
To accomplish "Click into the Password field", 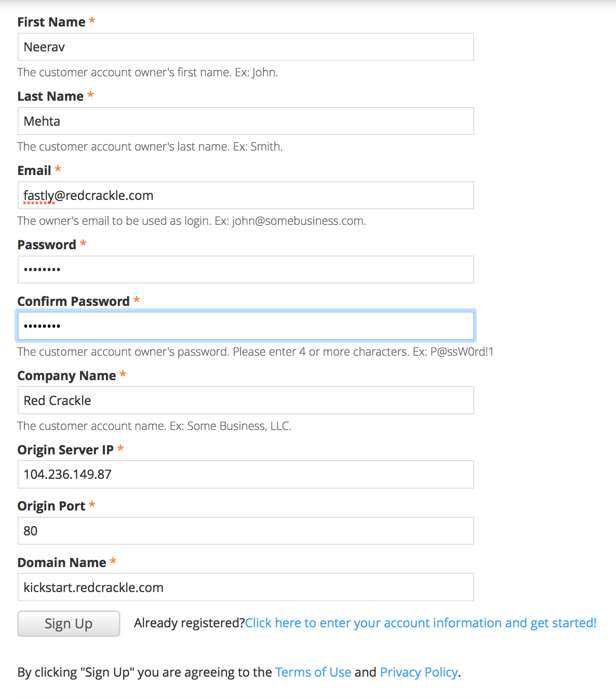I will click(x=246, y=270).
